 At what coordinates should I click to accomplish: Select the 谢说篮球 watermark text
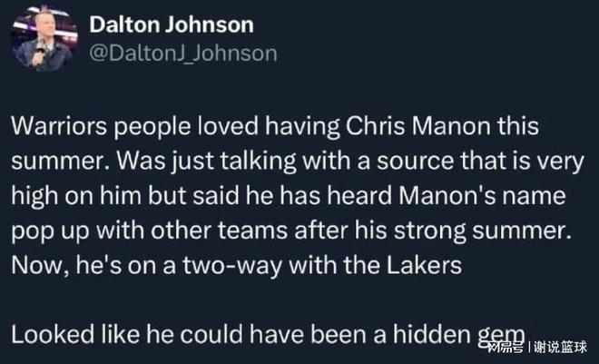click(560, 347)
